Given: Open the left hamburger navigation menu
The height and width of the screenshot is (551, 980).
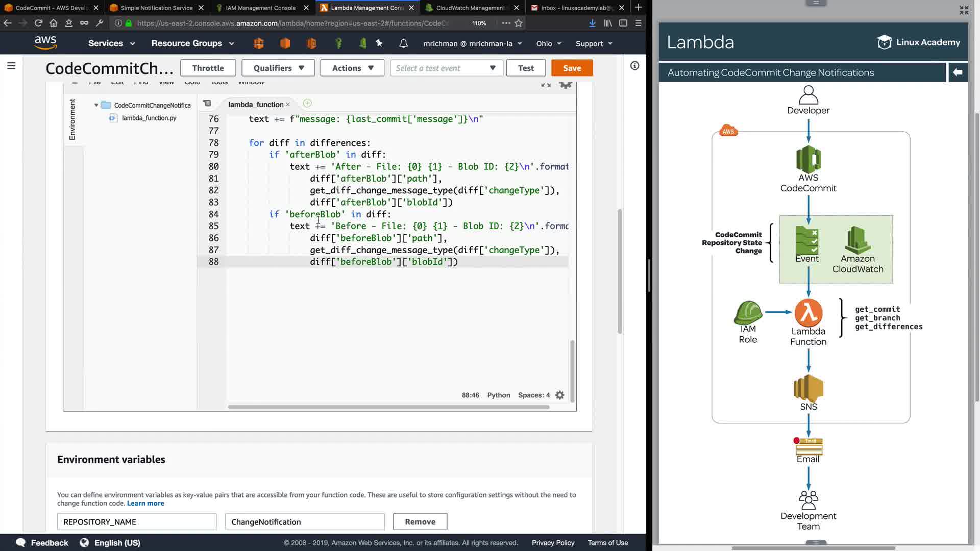Looking at the screenshot, I should tap(11, 66).
